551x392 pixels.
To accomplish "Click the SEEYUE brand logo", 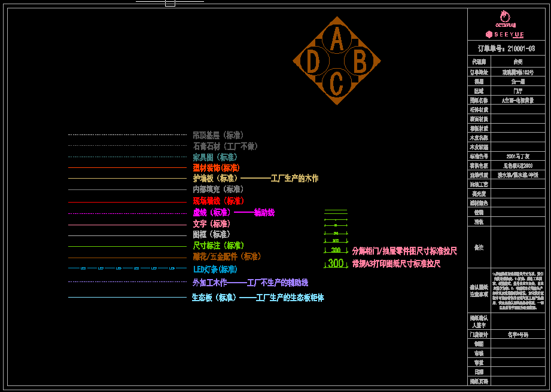I will (x=506, y=35).
